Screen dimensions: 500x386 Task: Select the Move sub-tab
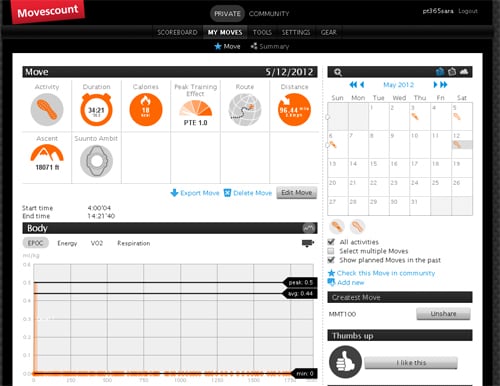coord(227,46)
